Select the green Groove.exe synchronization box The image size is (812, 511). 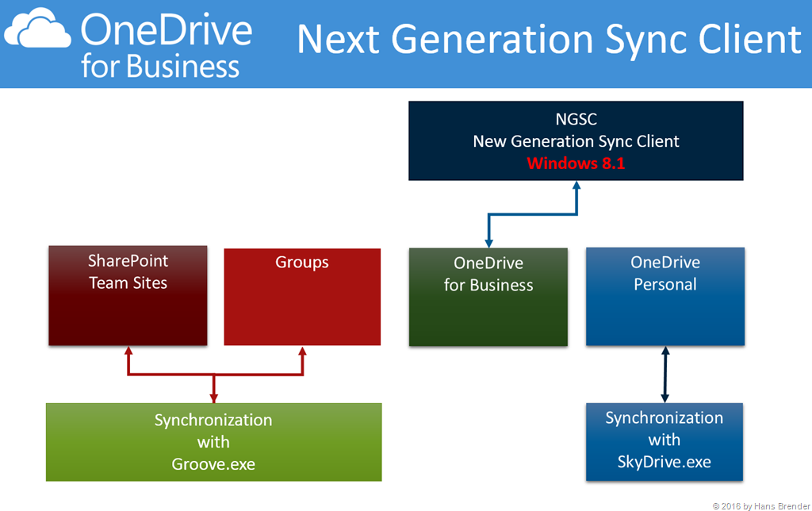coord(213,442)
